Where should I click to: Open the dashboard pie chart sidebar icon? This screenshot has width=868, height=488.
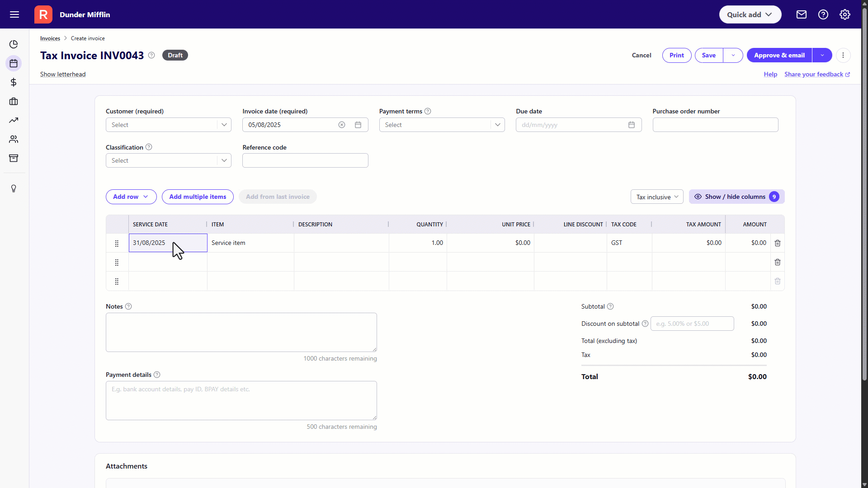click(14, 44)
